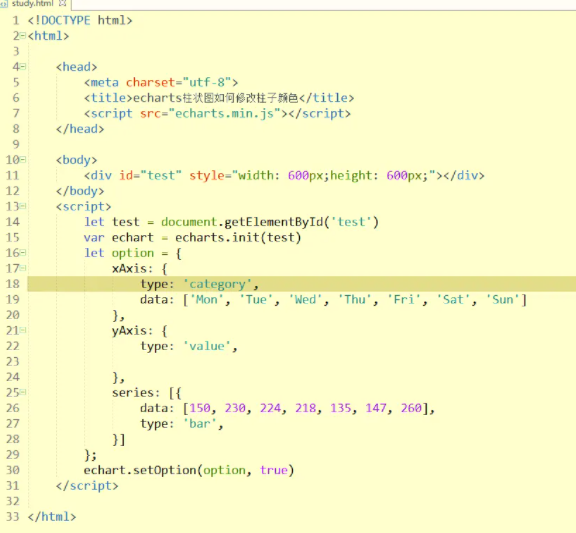Collapse the option object fold on line 16
Screen dimensions: 576x533
[23, 253]
